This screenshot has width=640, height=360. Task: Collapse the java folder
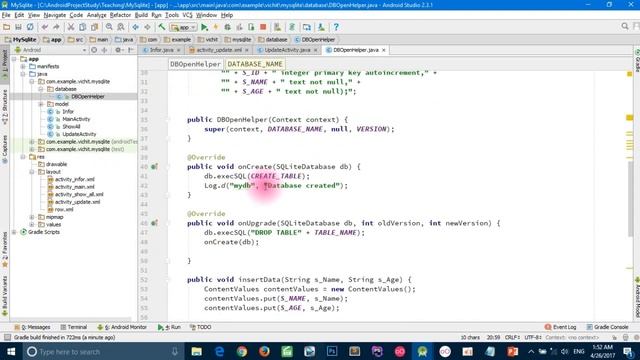click(23, 74)
